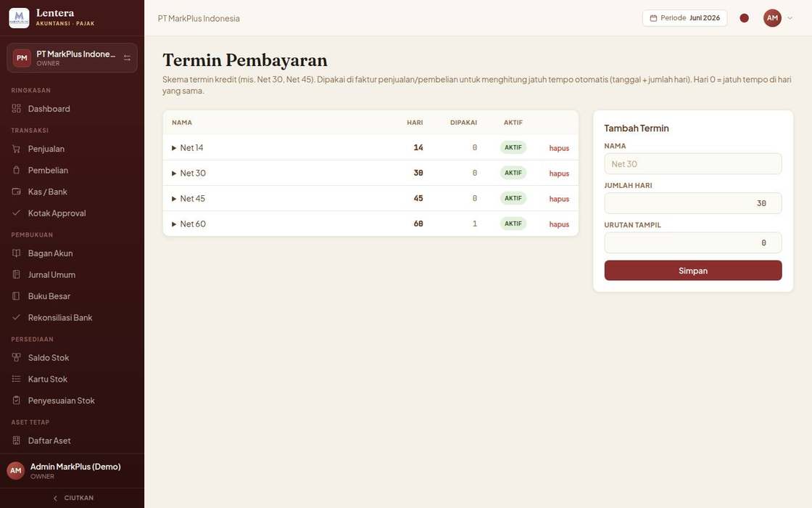
Task: Click the company switch arrows icon
Action: pos(127,57)
